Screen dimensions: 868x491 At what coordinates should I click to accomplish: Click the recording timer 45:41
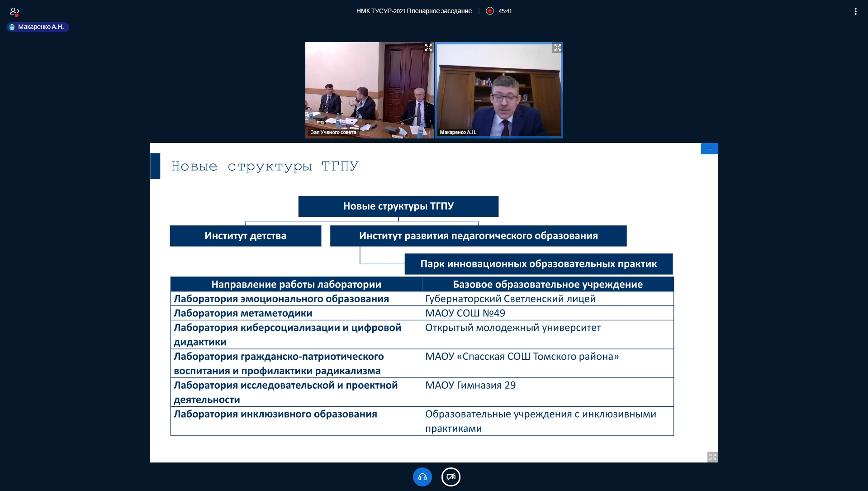click(505, 11)
